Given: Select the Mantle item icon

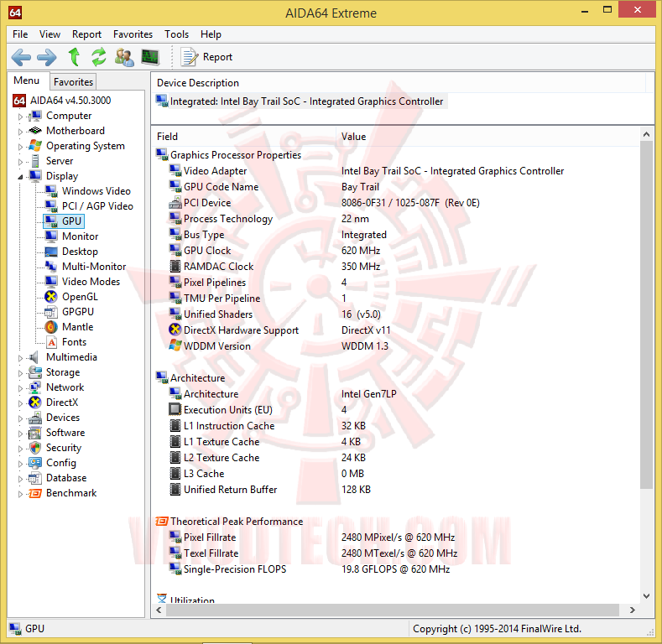Looking at the screenshot, I should tap(51, 327).
